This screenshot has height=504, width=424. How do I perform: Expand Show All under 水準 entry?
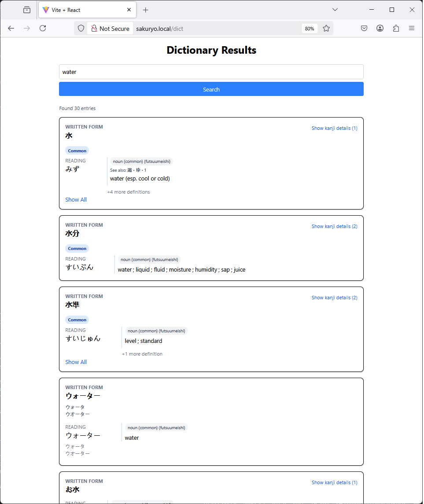(76, 362)
